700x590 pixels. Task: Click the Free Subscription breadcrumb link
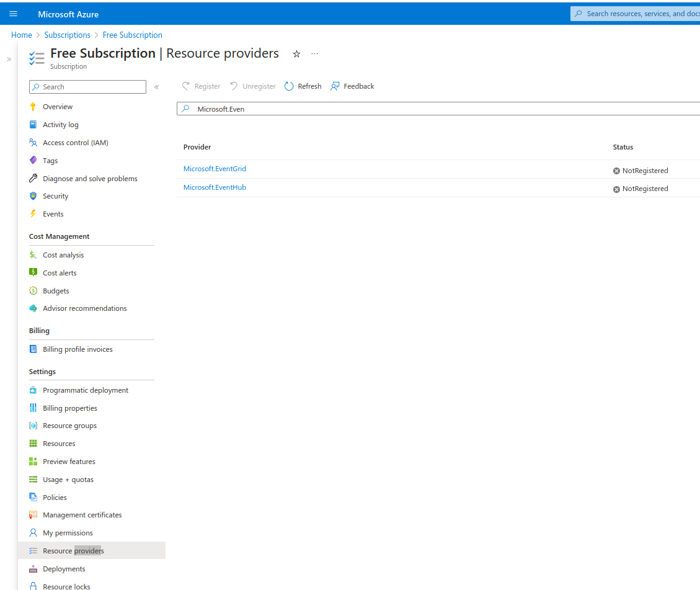pyautogui.click(x=133, y=35)
